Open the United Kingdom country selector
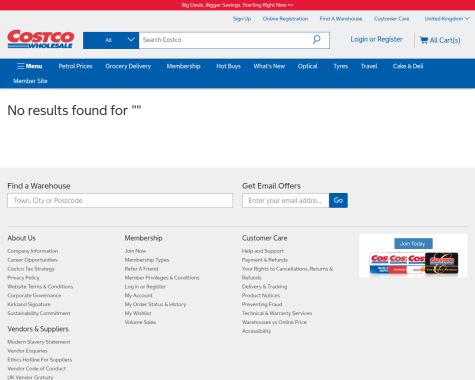Image resolution: width=475 pixels, height=380 pixels. [447, 19]
